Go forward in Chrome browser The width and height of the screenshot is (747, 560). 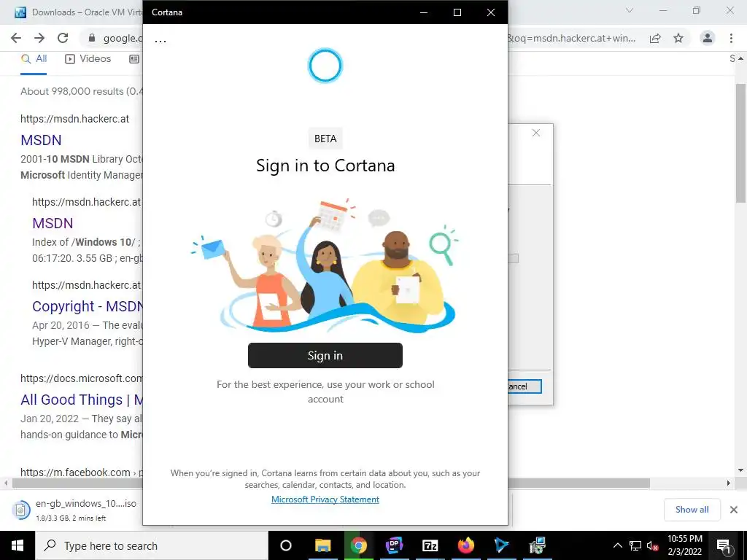tap(39, 38)
